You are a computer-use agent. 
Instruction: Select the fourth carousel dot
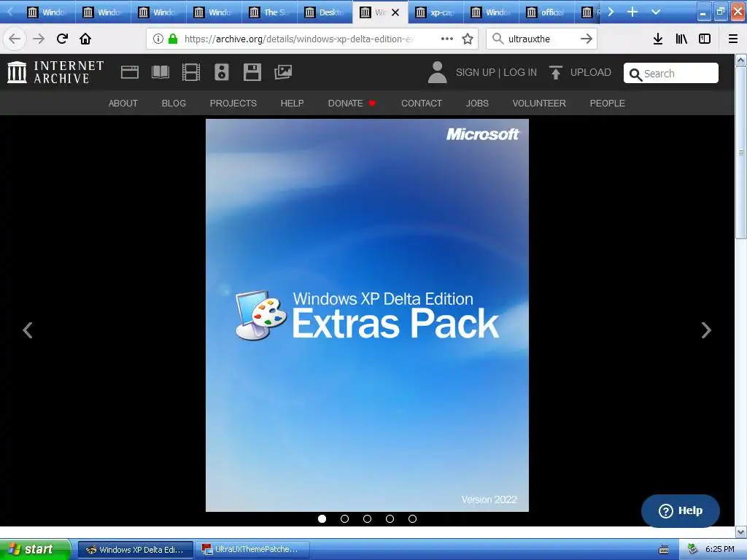[390, 518]
